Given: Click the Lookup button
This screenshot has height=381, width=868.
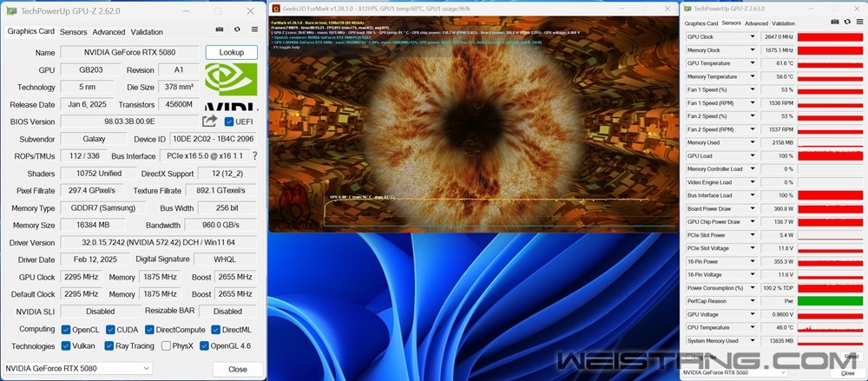Looking at the screenshot, I should tap(232, 53).
